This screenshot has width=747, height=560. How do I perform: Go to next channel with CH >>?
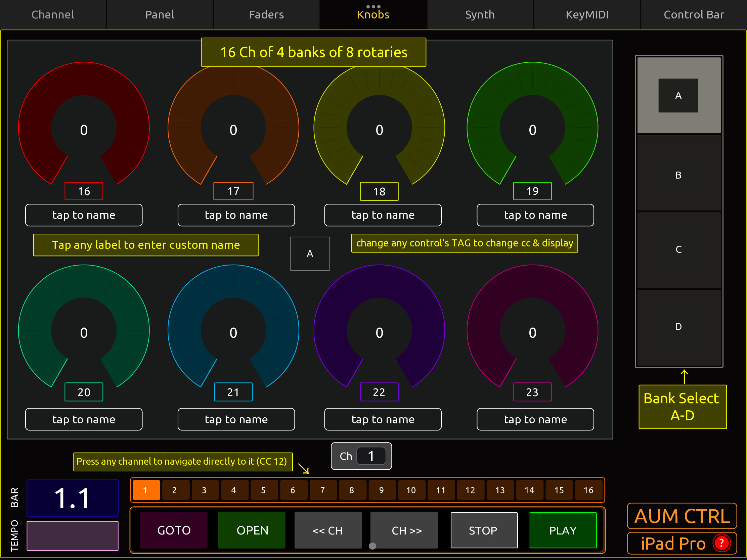[x=406, y=530]
